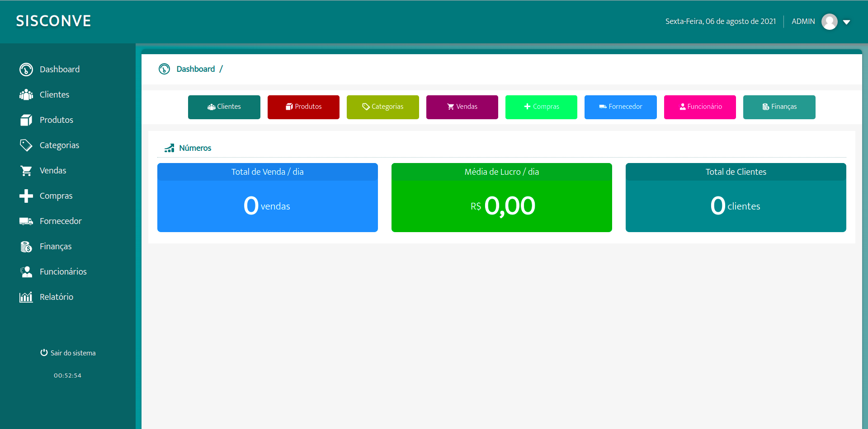Image resolution: width=868 pixels, height=429 pixels.
Task: Click the admin user avatar icon
Action: pos(829,22)
